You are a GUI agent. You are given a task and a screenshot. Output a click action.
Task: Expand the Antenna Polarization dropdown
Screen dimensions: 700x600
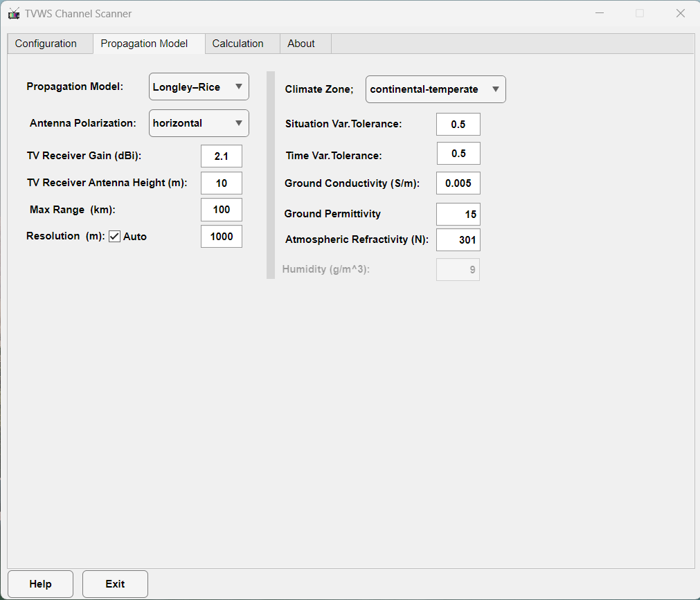pos(199,123)
